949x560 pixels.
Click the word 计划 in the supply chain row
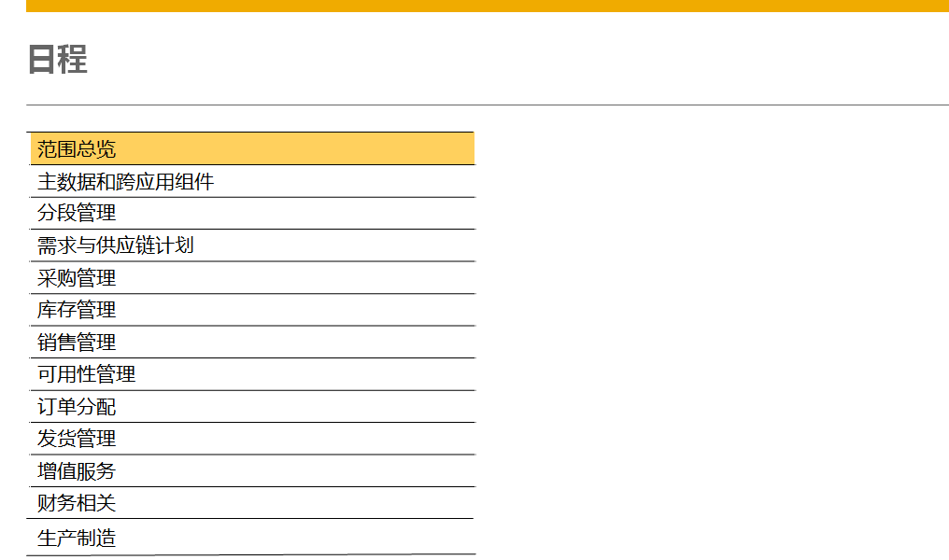(x=175, y=245)
